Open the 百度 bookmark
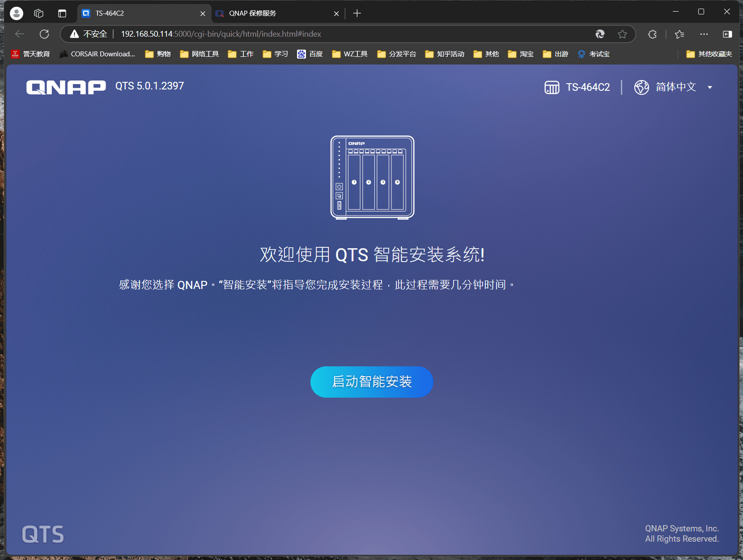Viewport: 743px width, 560px height. 310,54
